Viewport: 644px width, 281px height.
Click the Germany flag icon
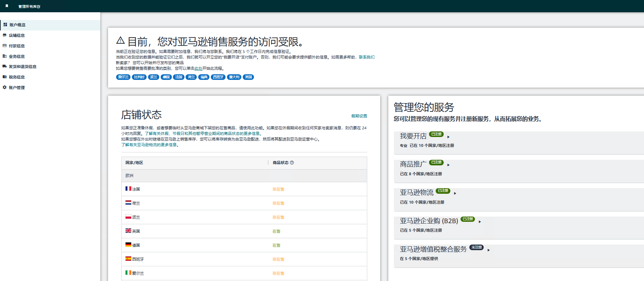pyautogui.click(x=128, y=245)
